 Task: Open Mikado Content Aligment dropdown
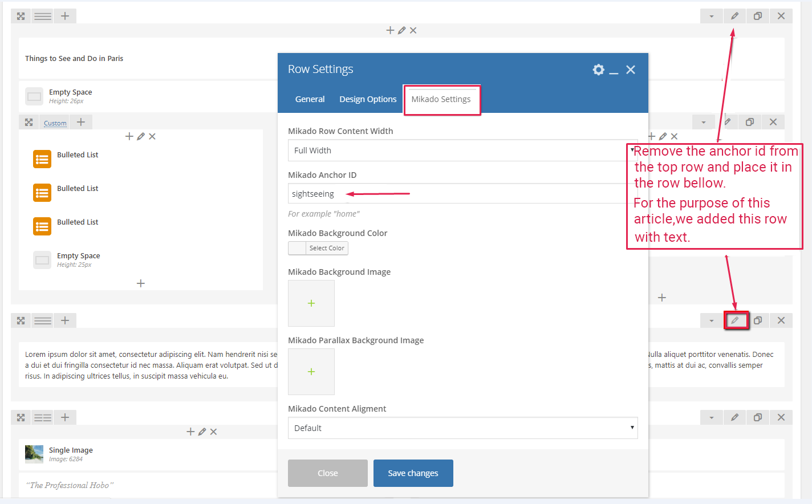tap(462, 428)
